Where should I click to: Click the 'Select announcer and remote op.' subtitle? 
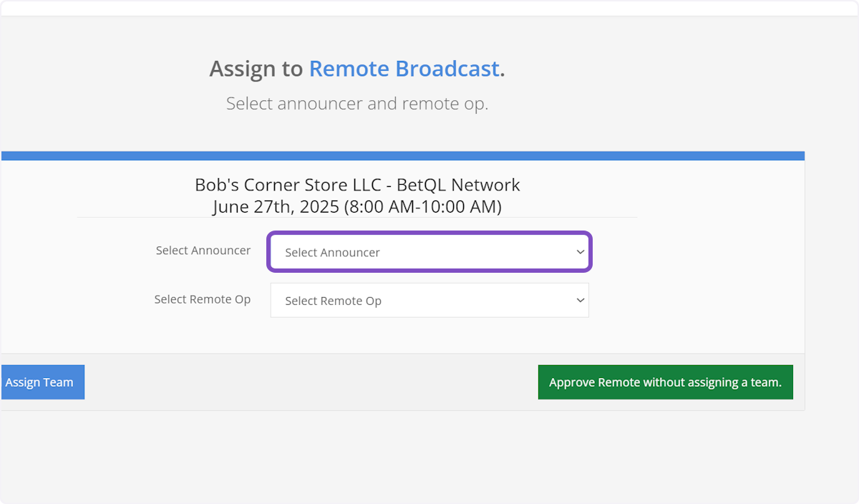357,104
